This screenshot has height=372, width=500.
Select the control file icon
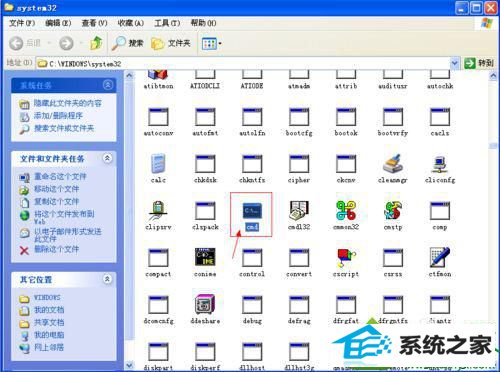click(x=252, y=258)
